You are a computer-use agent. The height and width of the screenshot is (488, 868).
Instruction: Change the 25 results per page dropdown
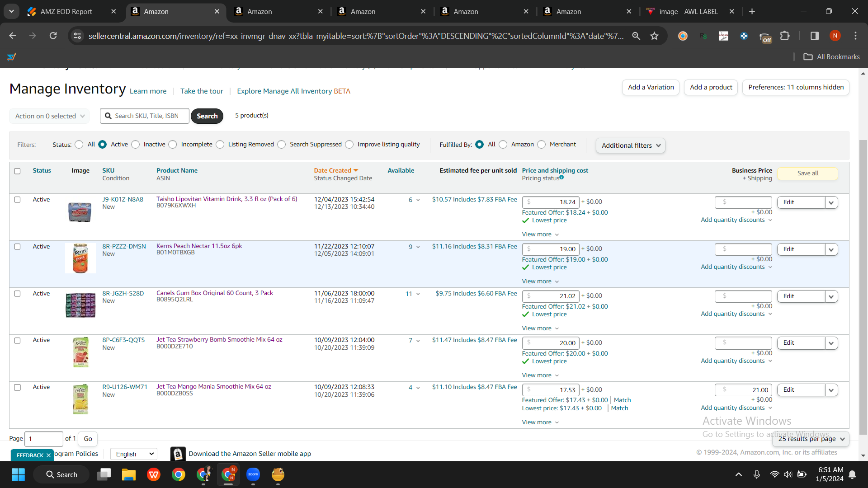[811, 439]
